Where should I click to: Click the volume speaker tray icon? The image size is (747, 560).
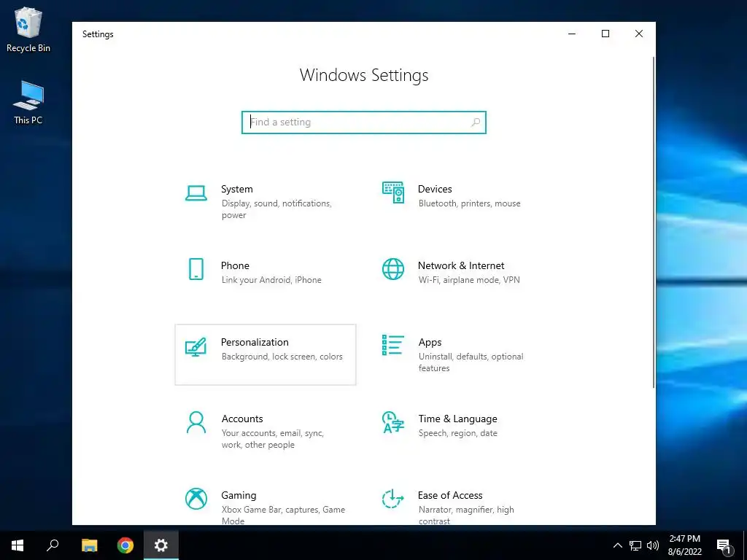pyautogui.click(x=653, y=545)
